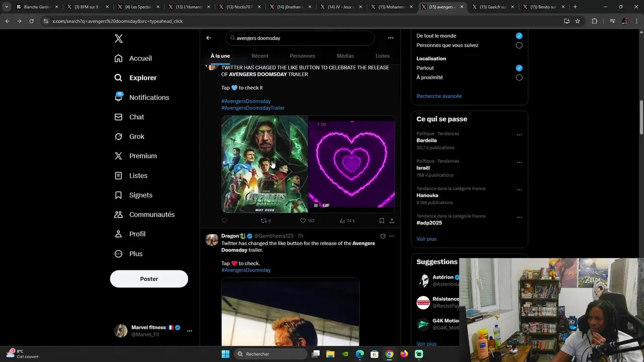Click 'Voir plus' under Ce qui se passe
This screenshot has width=644, height=362.
coord(426,239)
